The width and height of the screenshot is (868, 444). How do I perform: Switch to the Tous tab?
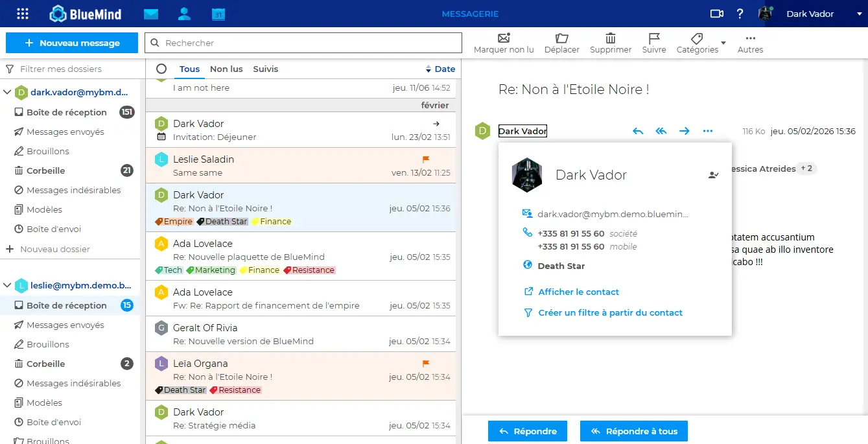(189, 69)
